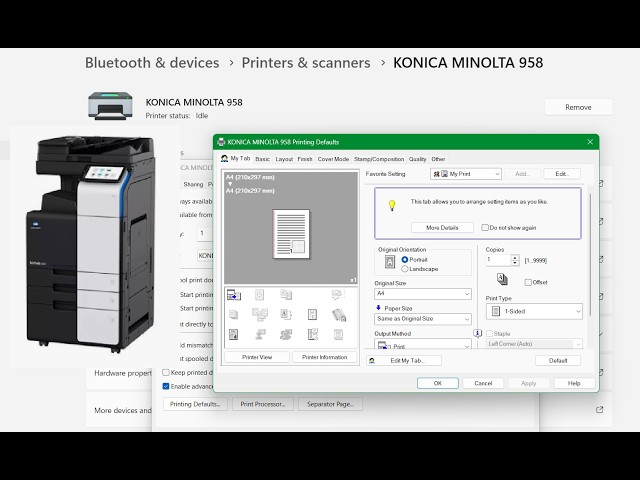Expand the Output Method Print dropdown
Viewport: 640px width, 480px height.
(x=423, y=344)
